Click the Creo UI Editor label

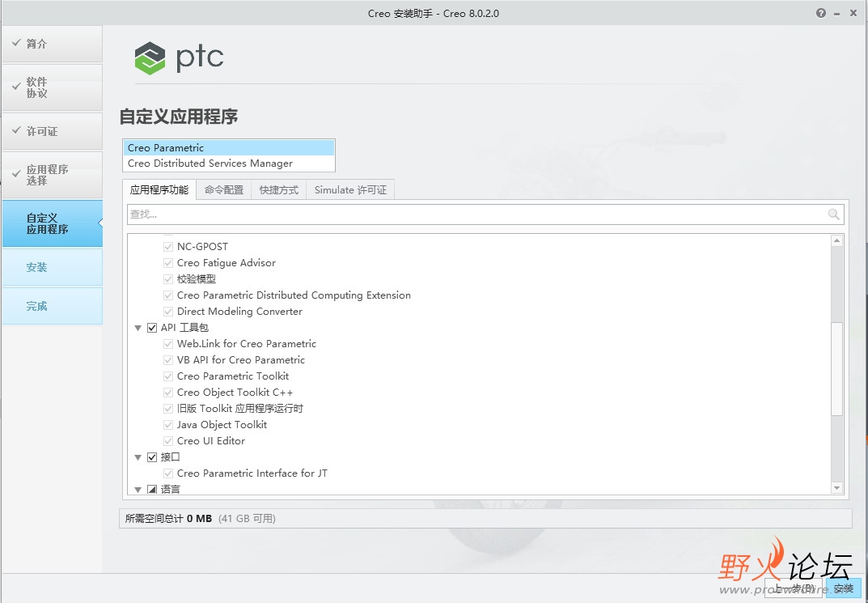(211, 441)
